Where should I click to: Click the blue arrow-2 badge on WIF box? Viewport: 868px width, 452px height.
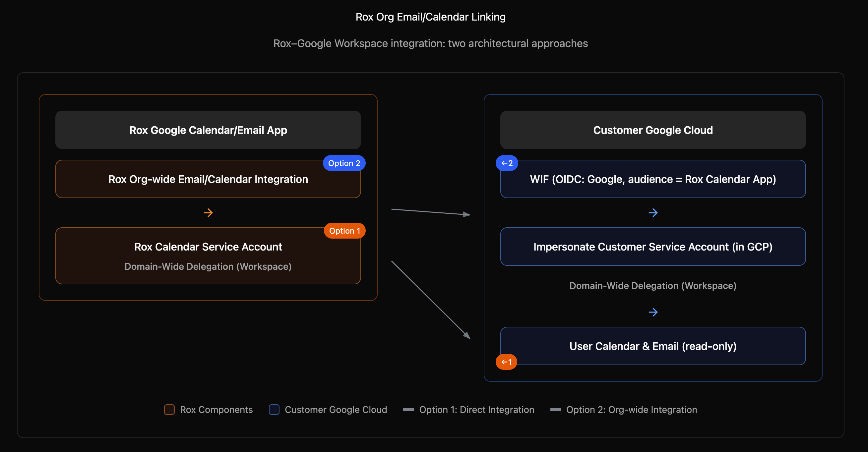(507, 163)
